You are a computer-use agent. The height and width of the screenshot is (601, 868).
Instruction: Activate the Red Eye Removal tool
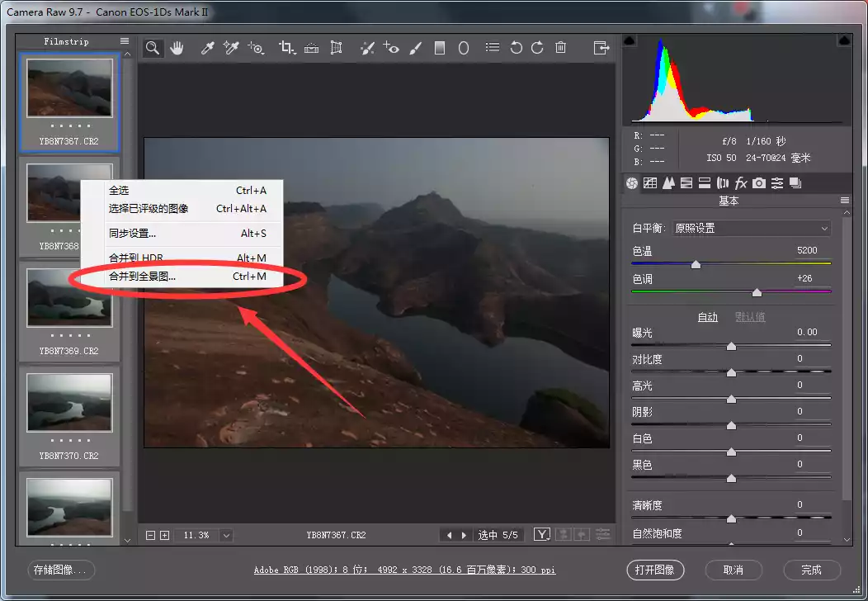(391, 48)
